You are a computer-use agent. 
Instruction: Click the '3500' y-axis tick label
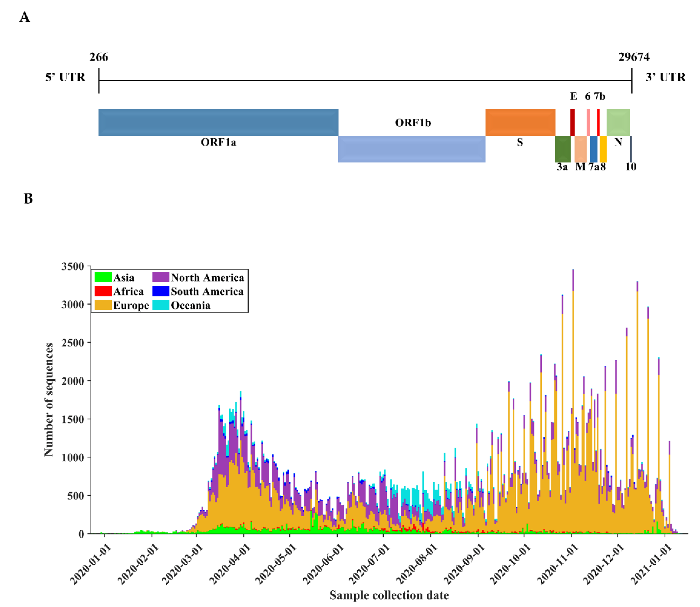click(x=73, y=266)
